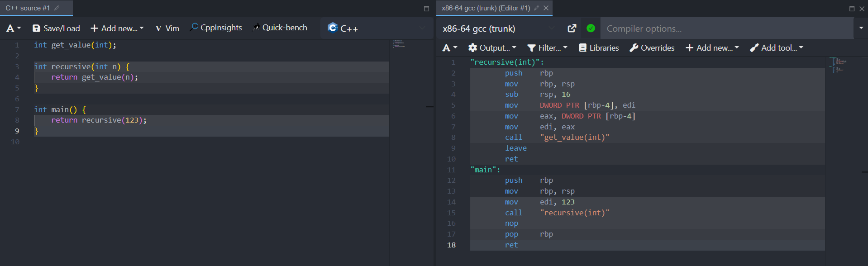Click 'int get_value(int);' declaration line

coord(75,45)
